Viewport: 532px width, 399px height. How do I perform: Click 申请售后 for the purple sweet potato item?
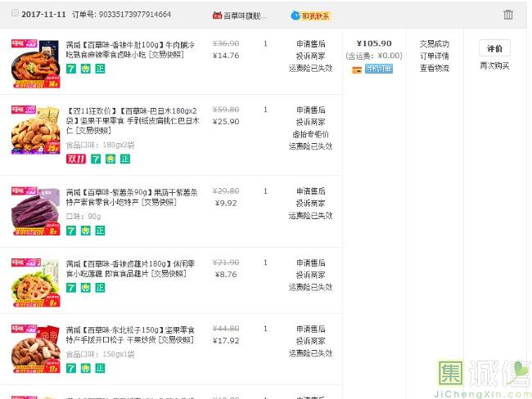click(x=310, y=191)
